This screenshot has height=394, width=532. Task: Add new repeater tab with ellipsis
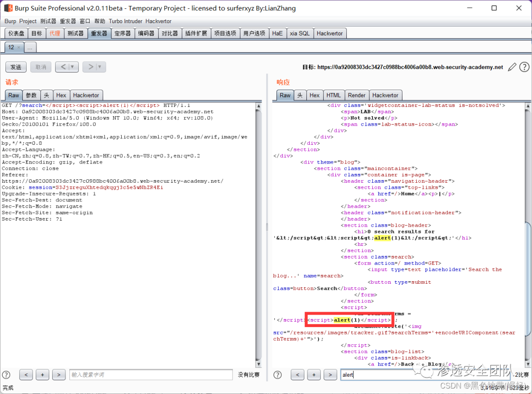(30, 47)
